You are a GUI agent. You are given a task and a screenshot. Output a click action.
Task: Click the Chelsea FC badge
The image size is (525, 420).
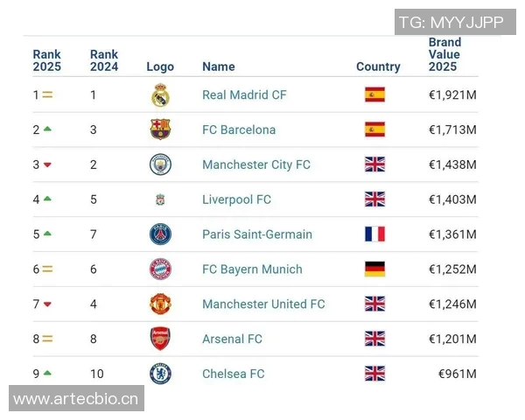[x=160, y=374]
